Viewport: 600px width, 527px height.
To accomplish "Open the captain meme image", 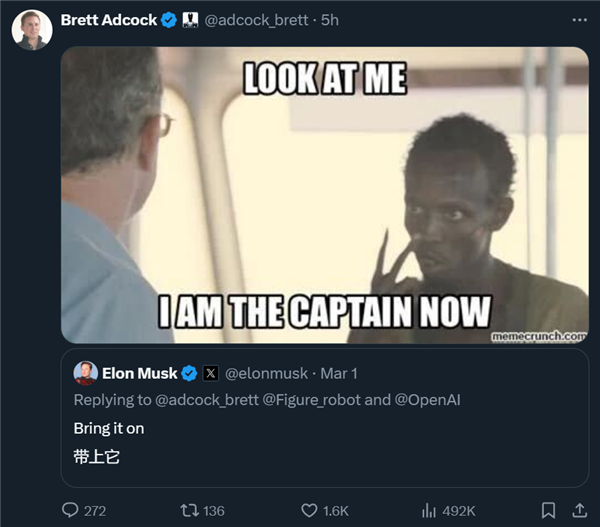I will 324,195.
